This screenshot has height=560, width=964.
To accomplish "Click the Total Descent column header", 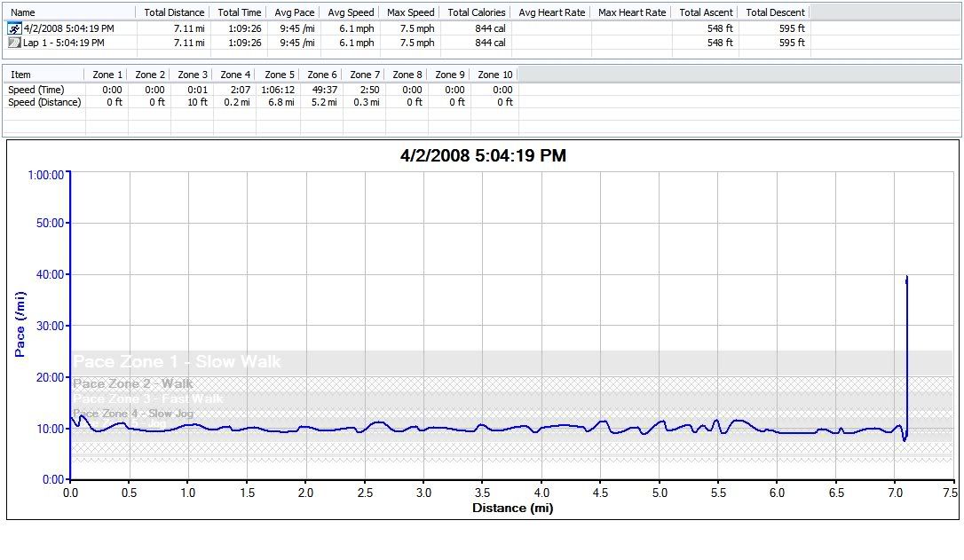I will 775,12.
